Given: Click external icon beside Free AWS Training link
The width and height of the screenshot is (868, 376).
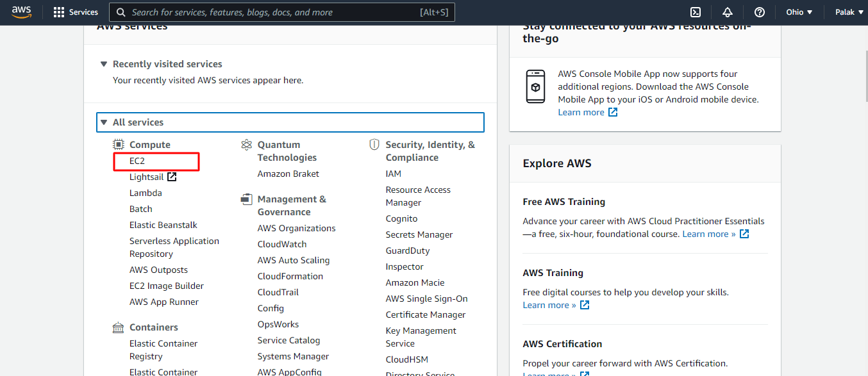Looking at the screenshot, I should click(x=744, y=234).
